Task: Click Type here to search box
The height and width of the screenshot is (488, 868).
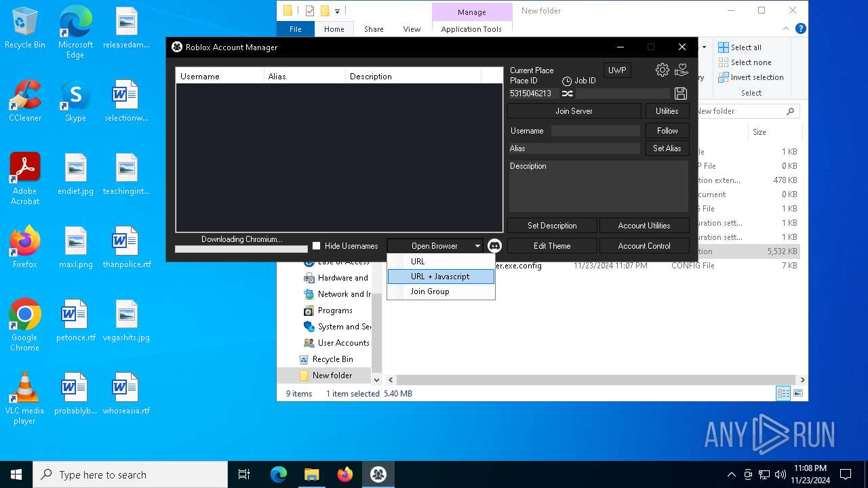Action: pyautogui.click(x=130, y=475)
